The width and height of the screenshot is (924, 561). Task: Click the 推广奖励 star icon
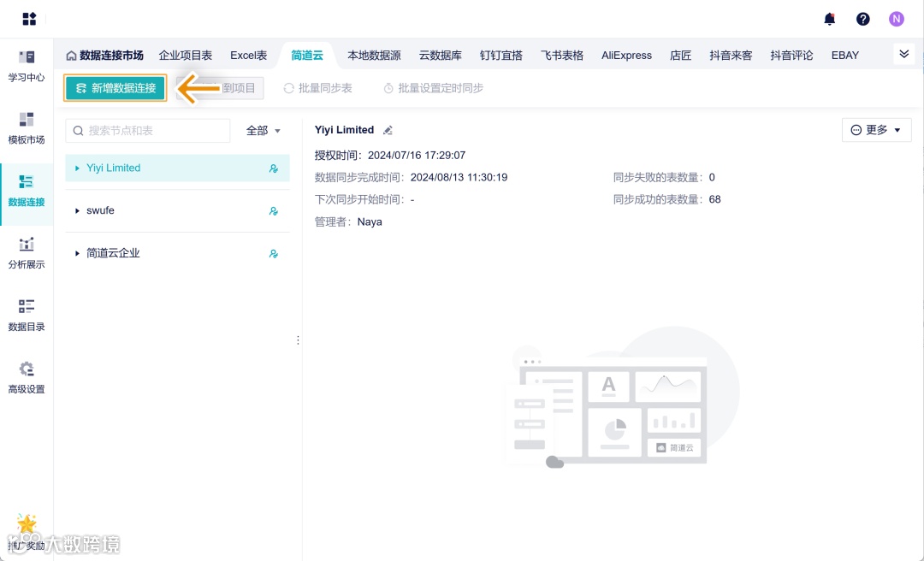26,524
